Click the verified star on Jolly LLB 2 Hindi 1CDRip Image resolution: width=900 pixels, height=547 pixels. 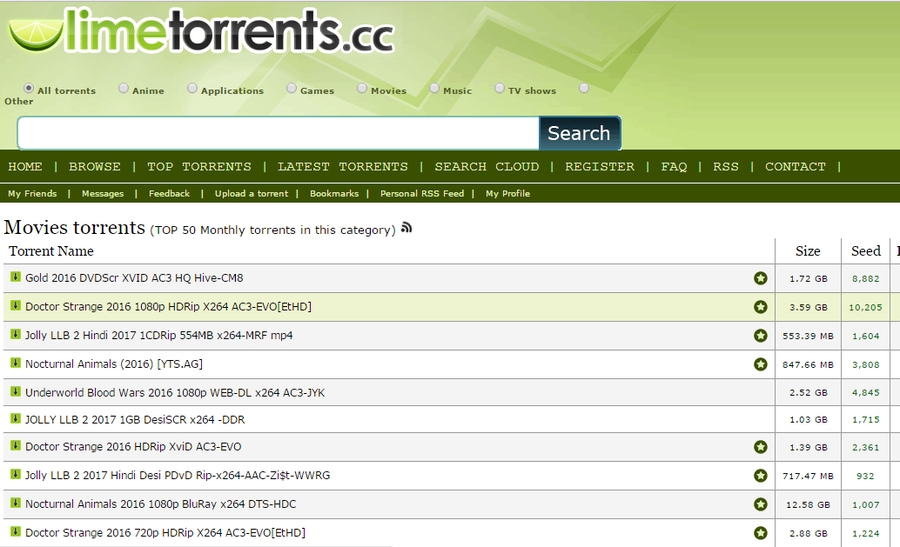pyautogui.click(x=760, y=335)
